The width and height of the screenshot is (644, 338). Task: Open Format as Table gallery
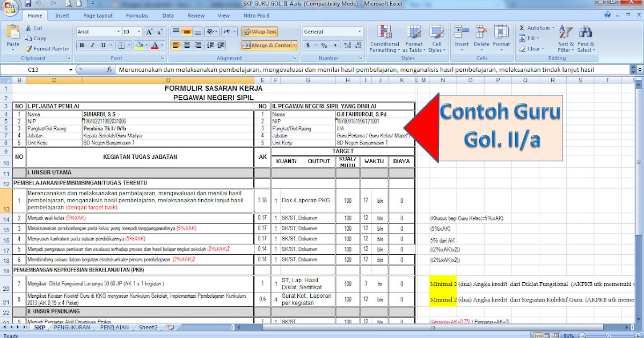[x=414, y=39]
